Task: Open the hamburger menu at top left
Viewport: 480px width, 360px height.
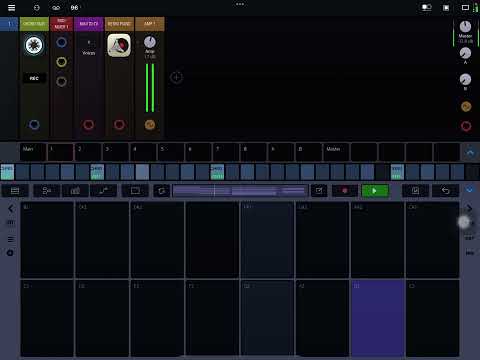Action: (11, 8)
